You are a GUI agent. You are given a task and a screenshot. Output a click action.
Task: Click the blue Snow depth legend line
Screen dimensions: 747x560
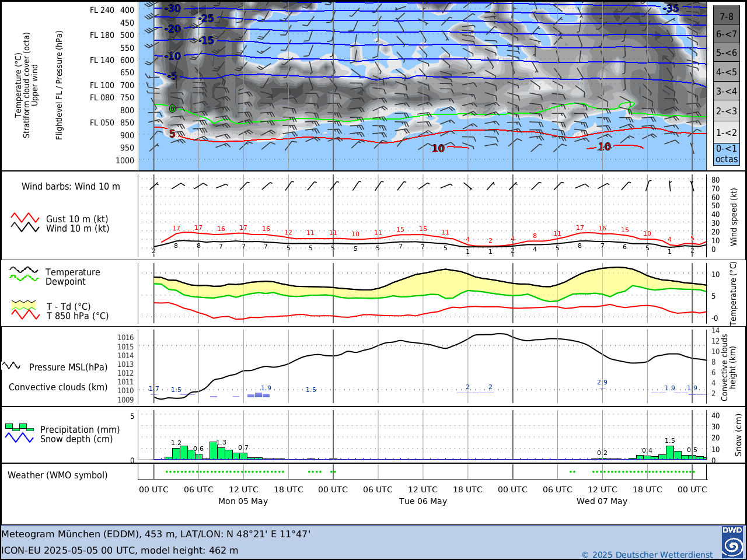tap(19, 437)
